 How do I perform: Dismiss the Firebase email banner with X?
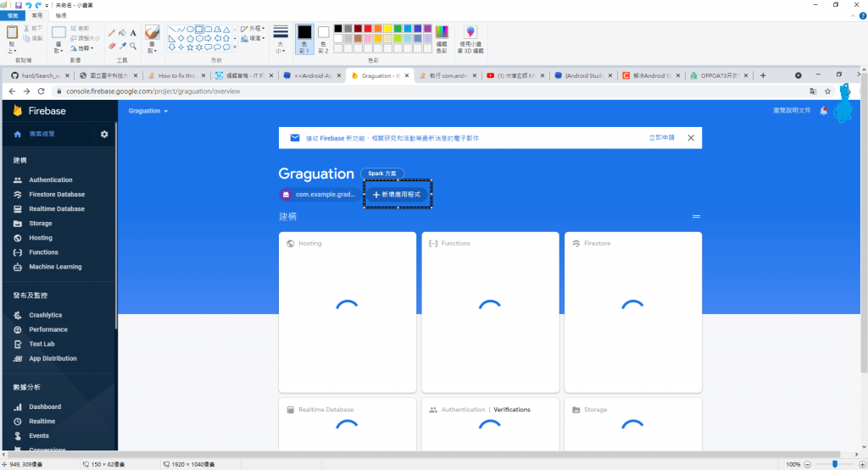(x=691, y=138)
